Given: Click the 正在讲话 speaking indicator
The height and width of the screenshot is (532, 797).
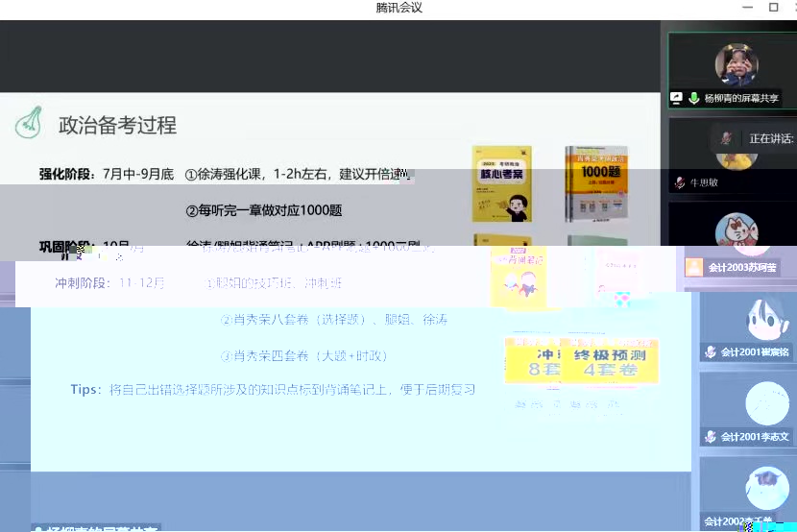Looking at the screenshot, I should pos(771,138).
